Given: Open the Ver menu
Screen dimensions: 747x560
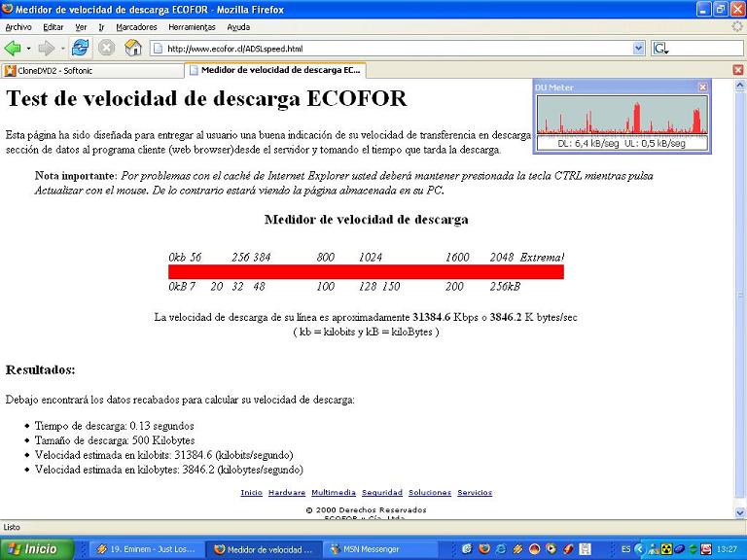Looking at the screenshot, I should coord(81,27).
